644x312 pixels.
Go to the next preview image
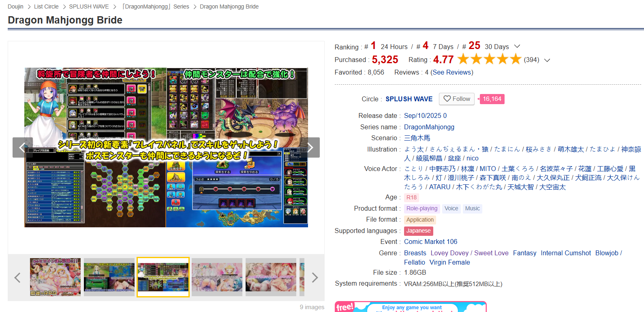point(310,147)
